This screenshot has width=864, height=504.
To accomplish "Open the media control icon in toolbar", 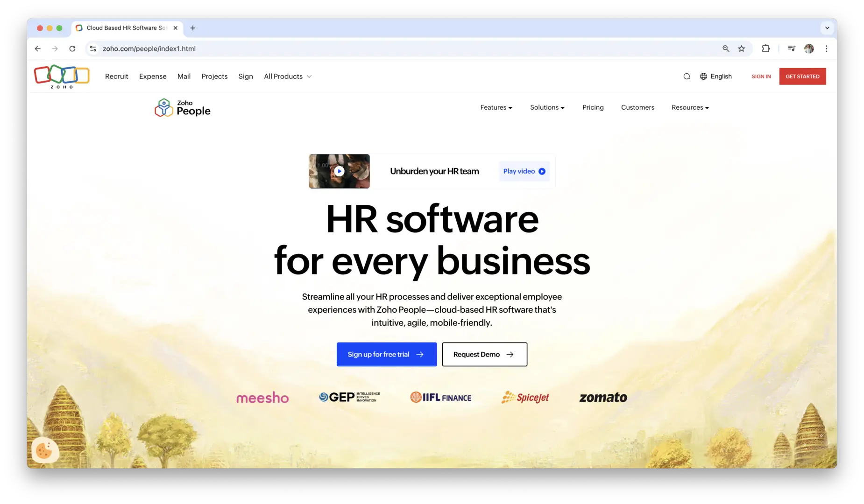I will coord(792,49).
